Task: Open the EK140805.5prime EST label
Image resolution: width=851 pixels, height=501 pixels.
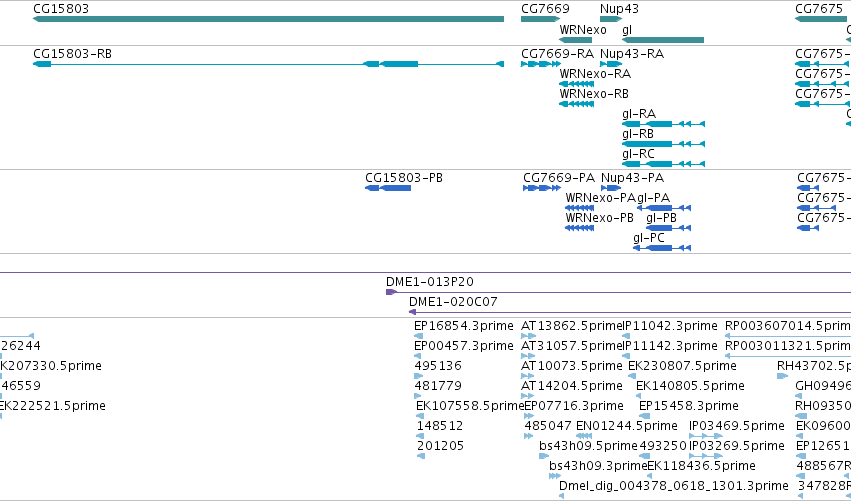Action: 690,386
